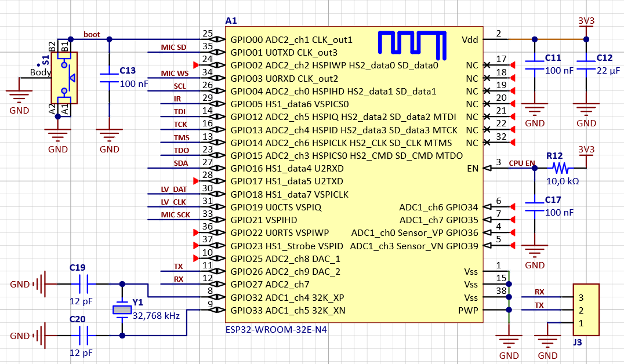
Task: Select the 100 nF value of C13
Action: pyautogui.click(x=134, y=84)
